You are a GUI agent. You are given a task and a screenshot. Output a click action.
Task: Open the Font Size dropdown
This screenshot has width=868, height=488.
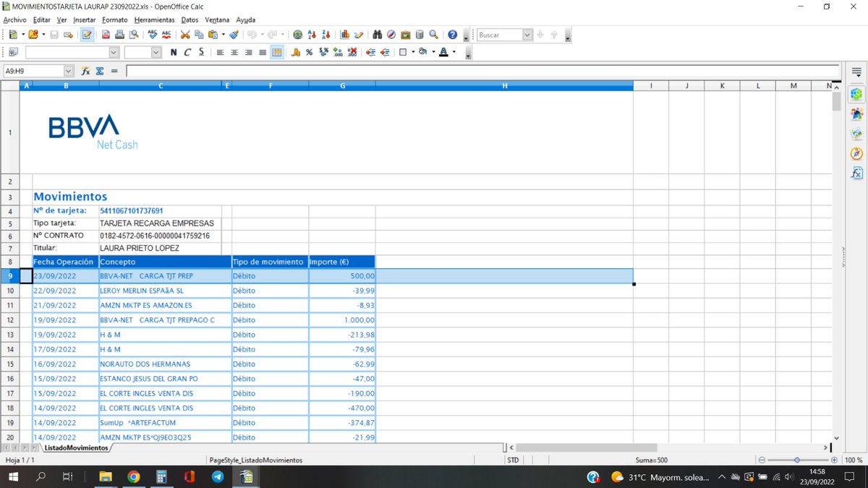point(156,52)
